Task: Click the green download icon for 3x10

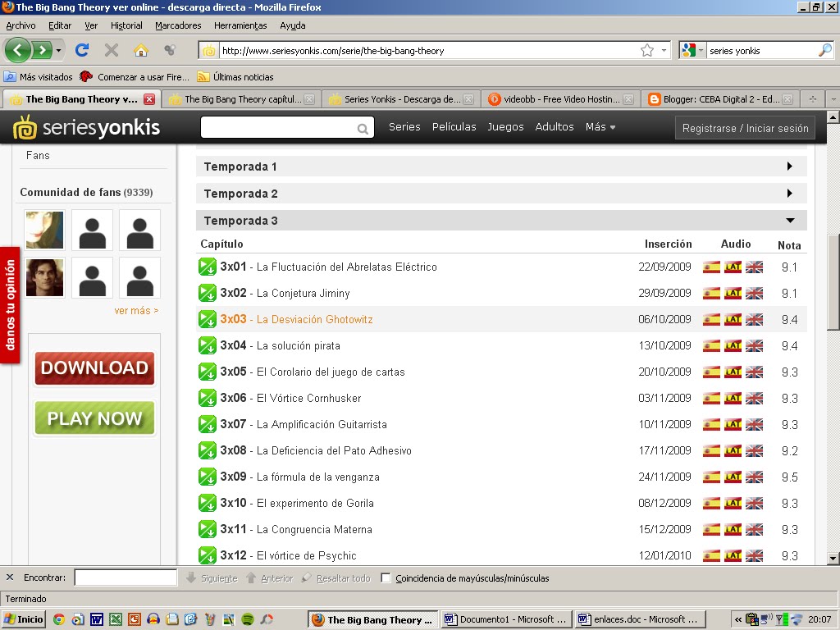Action: (x=208, y=503)
